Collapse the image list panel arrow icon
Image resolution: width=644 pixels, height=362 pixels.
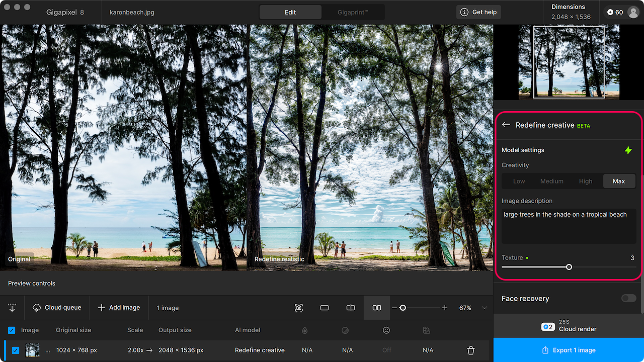[12, 308]
